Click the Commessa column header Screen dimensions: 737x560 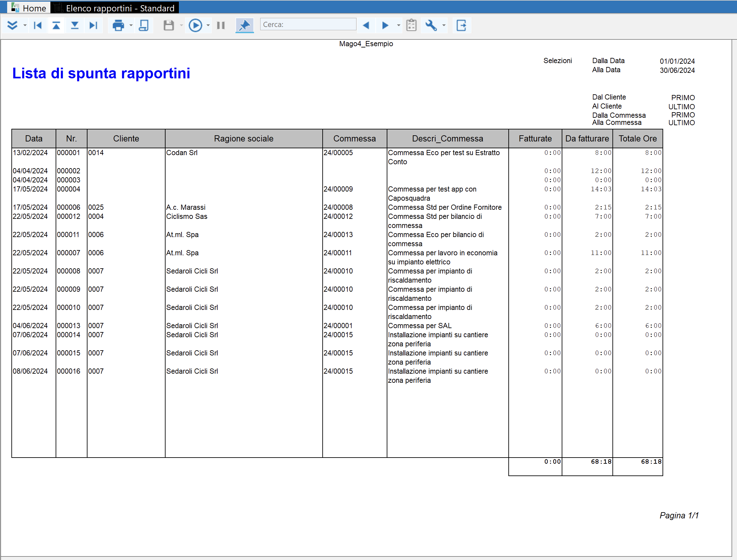click(x=355, y=139)
